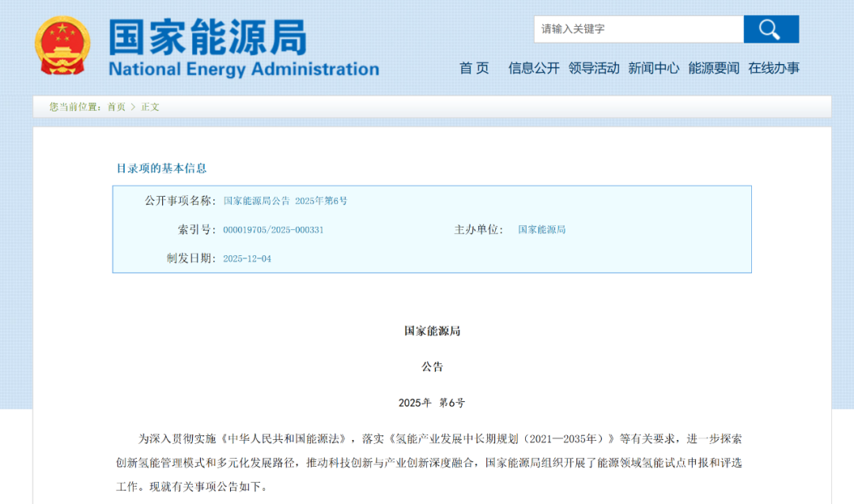Viewport: 854px width, 504px height.
Task: Click the issue date 2025-12-04
Action: click(247, 258)
